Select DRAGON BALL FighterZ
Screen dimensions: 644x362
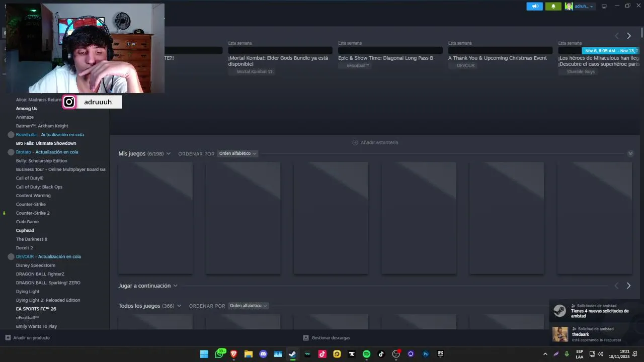[x=40, y=274]
